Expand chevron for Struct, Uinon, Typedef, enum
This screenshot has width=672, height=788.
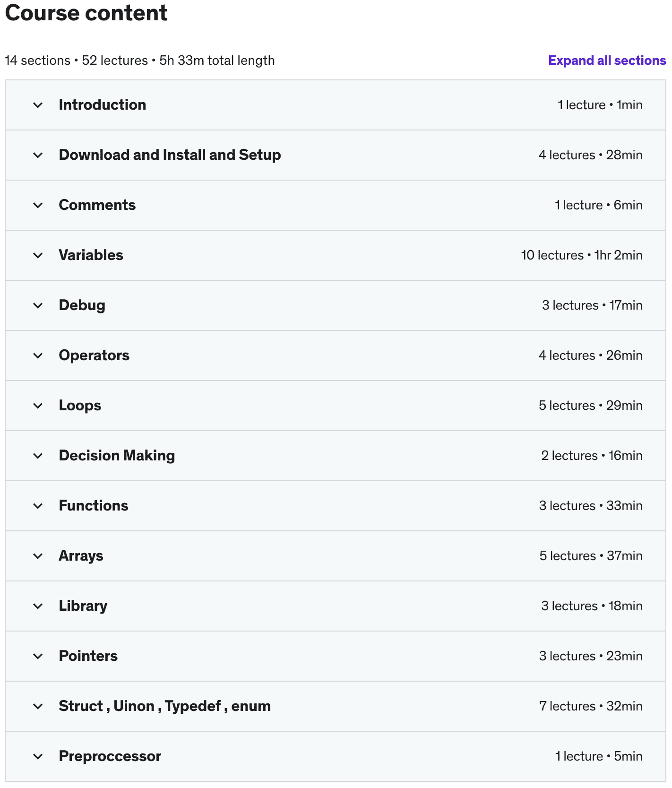(38, 706)
